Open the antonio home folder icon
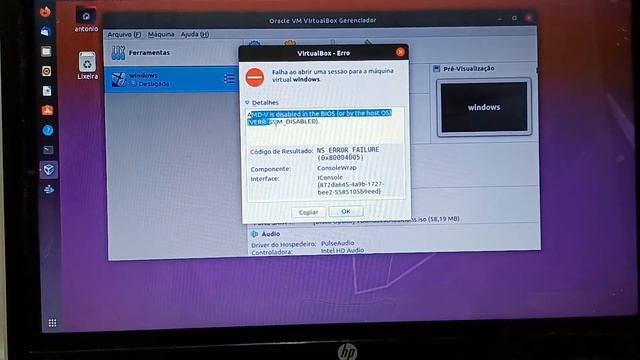The image size is (640, 360). [86, 16]
